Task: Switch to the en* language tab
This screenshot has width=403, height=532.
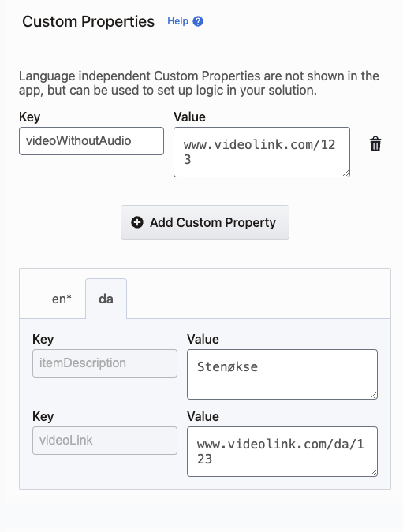Action: pyautogui.click(x=62, y=299)
